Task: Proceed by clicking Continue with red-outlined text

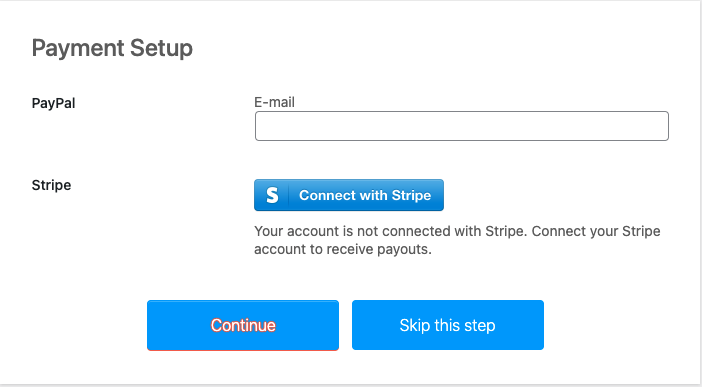Action: pyautogui.click(x=243, y=325)
